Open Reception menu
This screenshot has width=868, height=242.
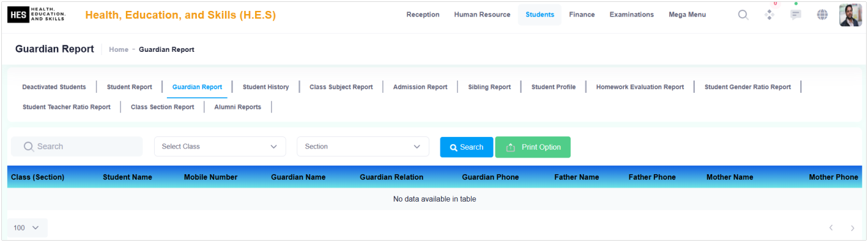click(x=423, y=15)
